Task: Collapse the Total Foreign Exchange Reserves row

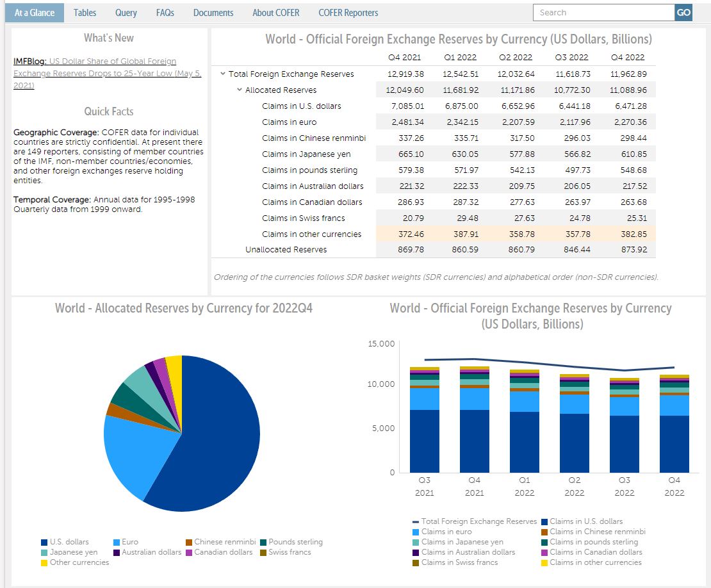Action: point(222,74)
